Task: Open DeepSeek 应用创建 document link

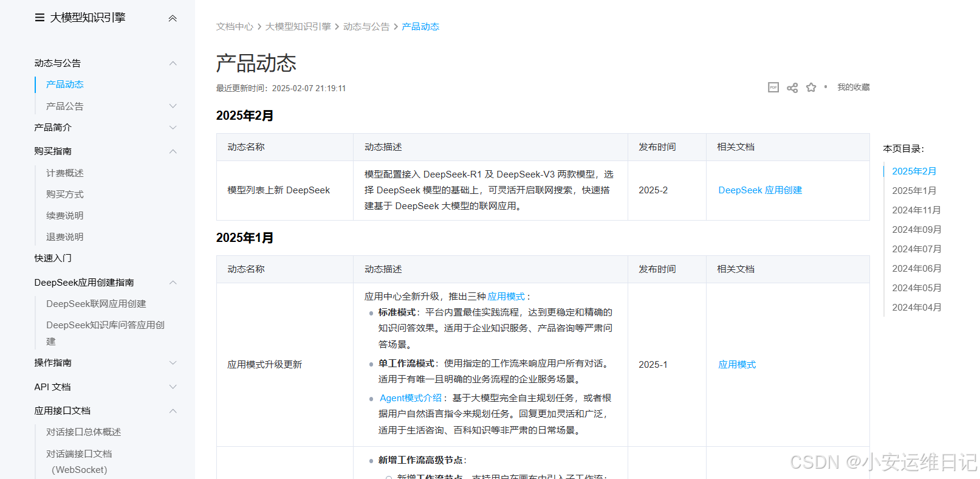Action: [x=760, y=190]
